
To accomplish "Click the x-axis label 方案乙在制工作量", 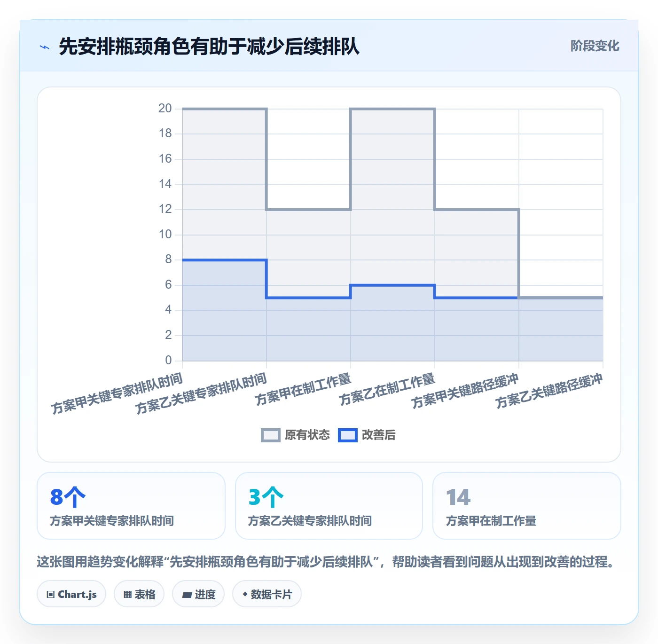I will [x=387, y=390].
